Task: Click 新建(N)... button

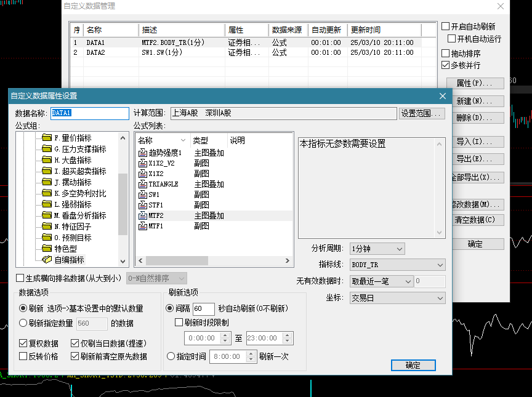Action: click(478, 101)
